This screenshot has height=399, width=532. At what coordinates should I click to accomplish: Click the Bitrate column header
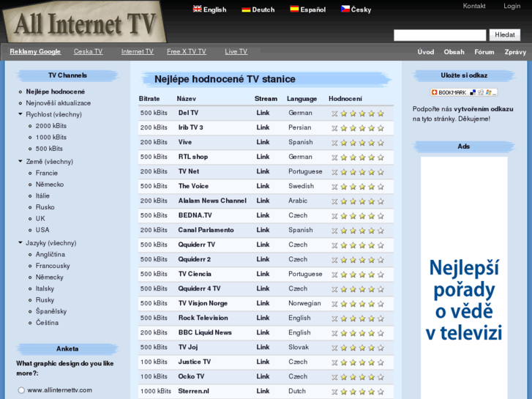(x=149, y=99)
